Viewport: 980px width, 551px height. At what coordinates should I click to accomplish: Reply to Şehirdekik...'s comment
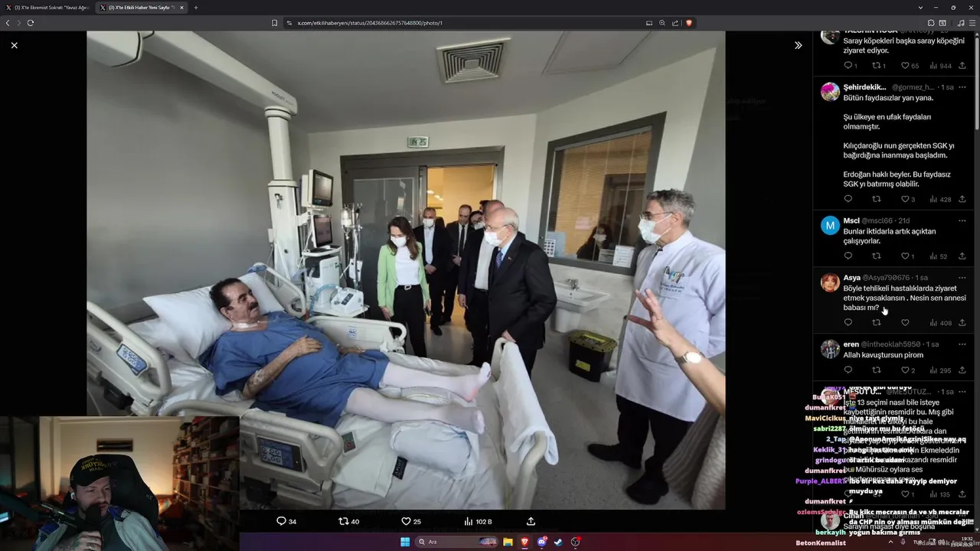848,199
